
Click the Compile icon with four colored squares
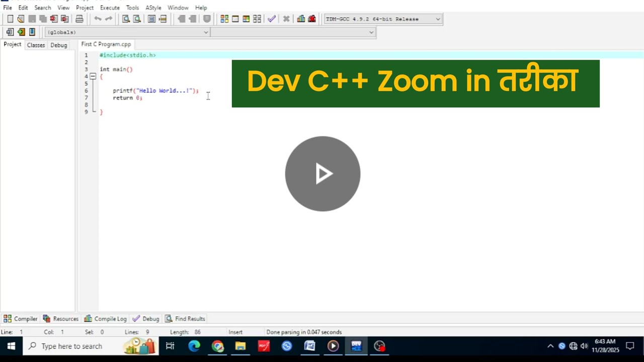point(224,19)
